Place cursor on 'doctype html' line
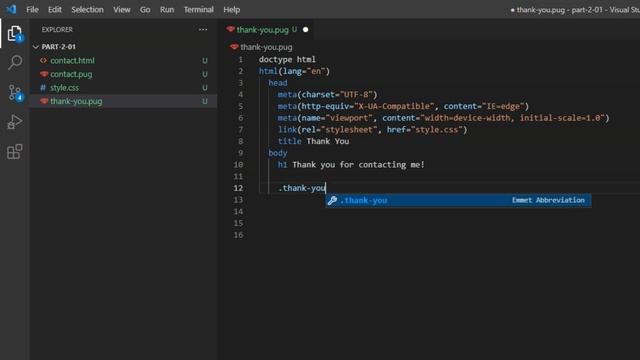The image size is (640, 360). pos(287,60)
